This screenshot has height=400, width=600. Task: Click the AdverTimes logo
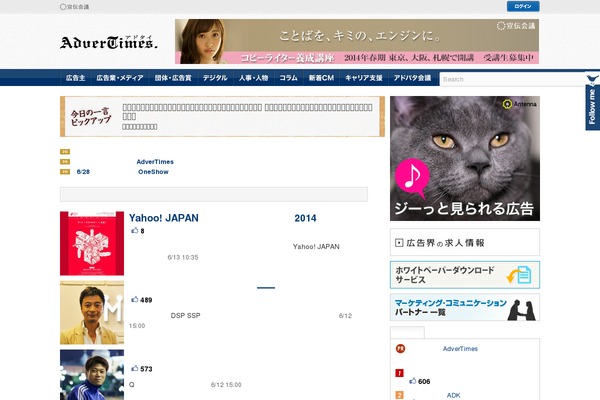click(108, 42)
